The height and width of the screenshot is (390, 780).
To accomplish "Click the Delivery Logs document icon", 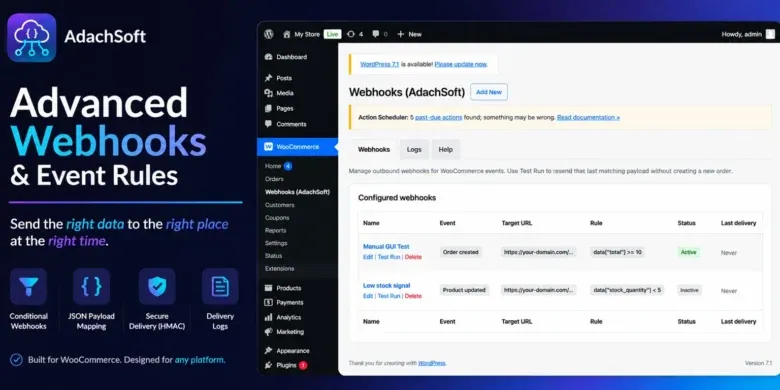I will click(x=220, y=287).
